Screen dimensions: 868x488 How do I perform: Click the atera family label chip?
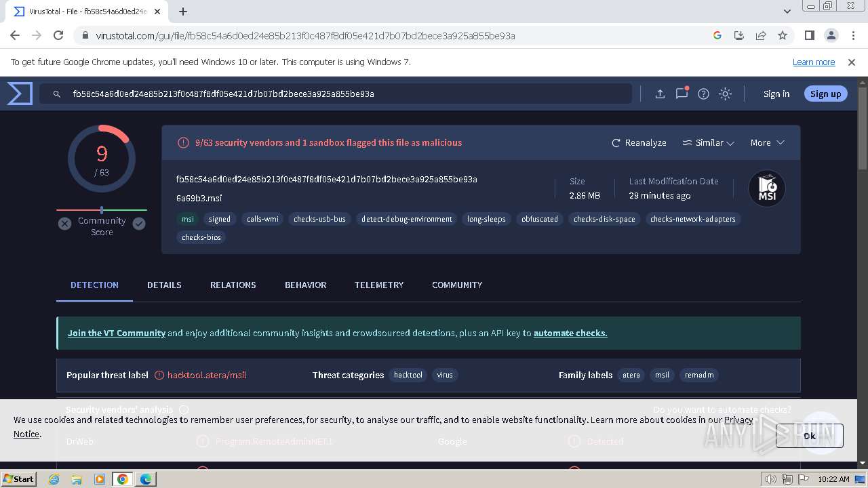coord(631,375)
